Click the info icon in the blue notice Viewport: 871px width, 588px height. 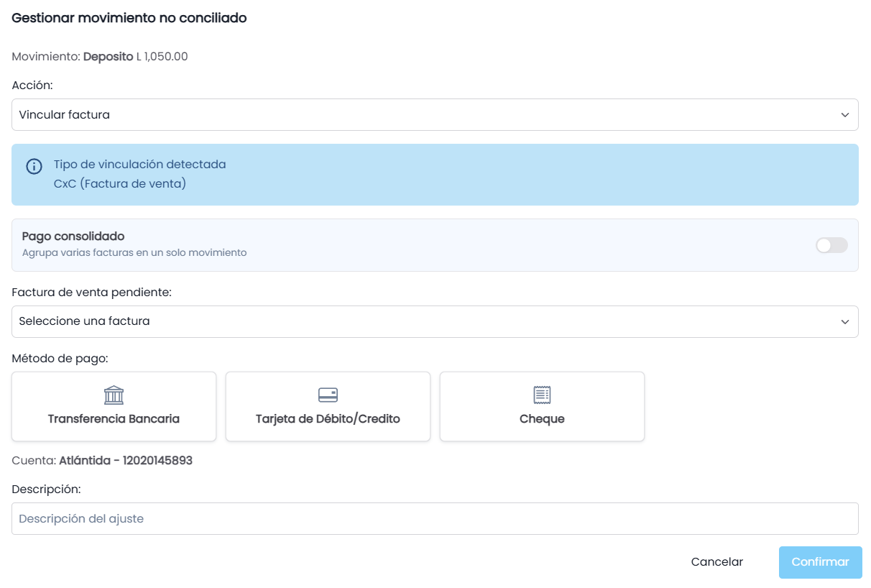coord(34,167)
